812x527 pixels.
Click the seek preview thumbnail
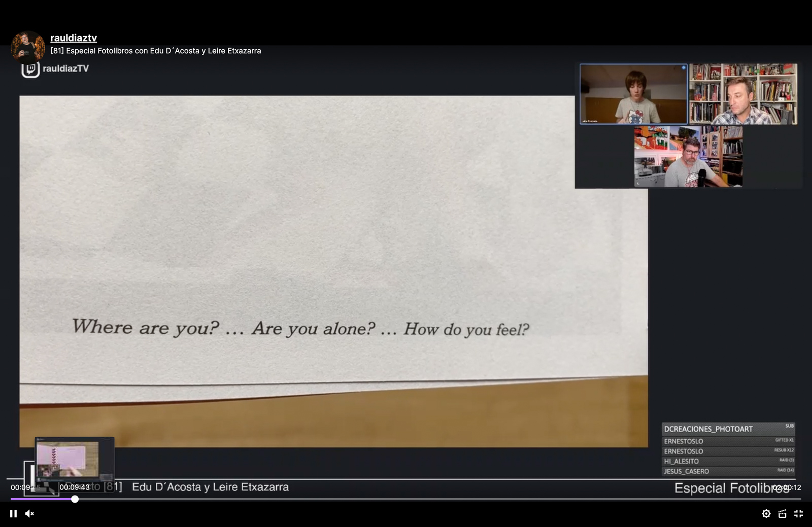[x=74, y=459]
